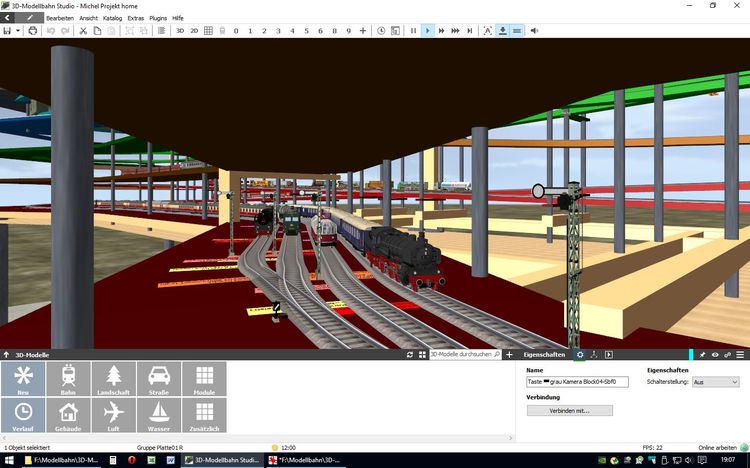Viewport: 750px width, 468px height.
Task: Click the 3D-Modelle durchsuchen search field
Action: tap(458, 355)
